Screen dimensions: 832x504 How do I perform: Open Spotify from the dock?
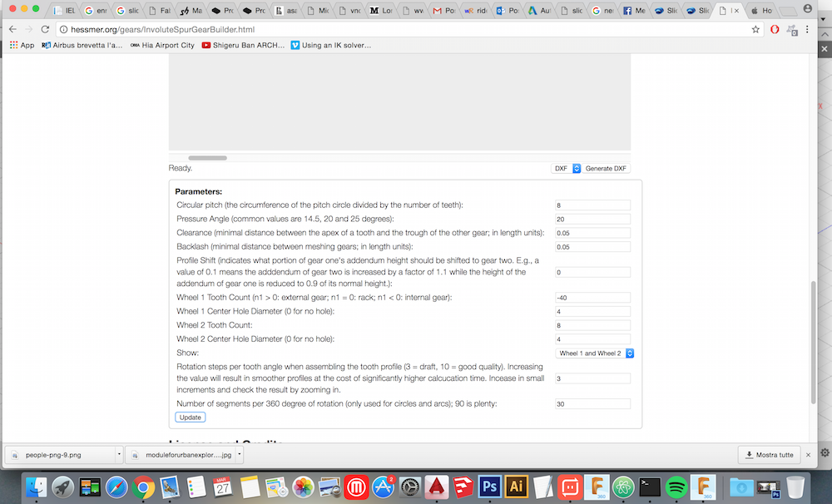pyautogui.click(x=676, y=487)
